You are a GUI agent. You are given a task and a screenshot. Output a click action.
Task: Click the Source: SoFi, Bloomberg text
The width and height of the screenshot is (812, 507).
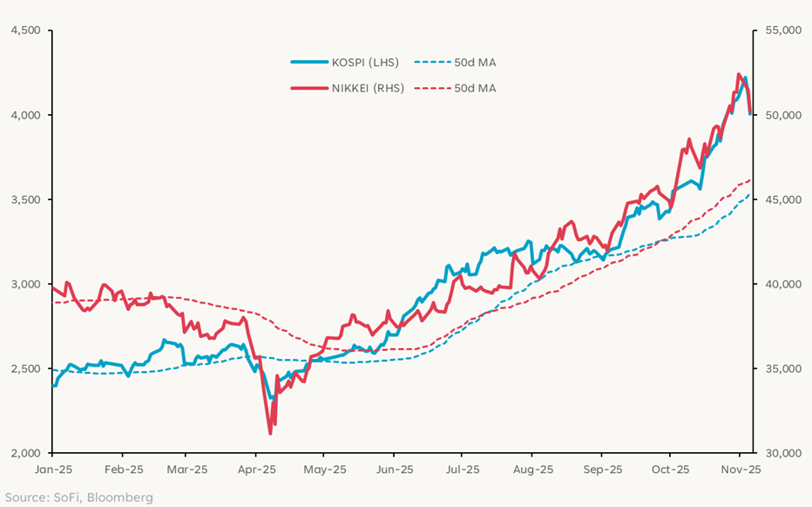tap(78, 497)
